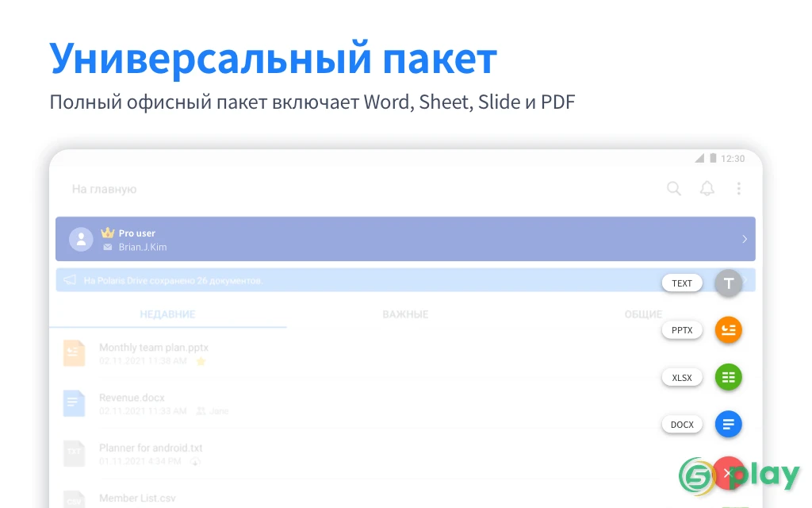812x508 pixels.
Task: Open Monthly team plan.pptx file
Action: 405,353
